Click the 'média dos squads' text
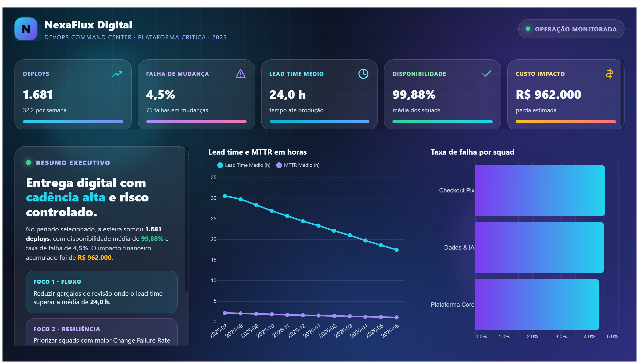 (x=416, y=110)
